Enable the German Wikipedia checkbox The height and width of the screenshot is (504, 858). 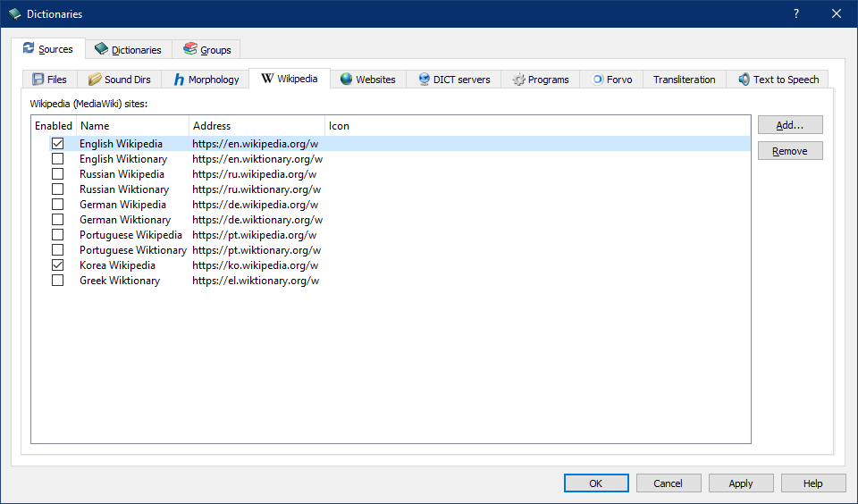[57, 205]
